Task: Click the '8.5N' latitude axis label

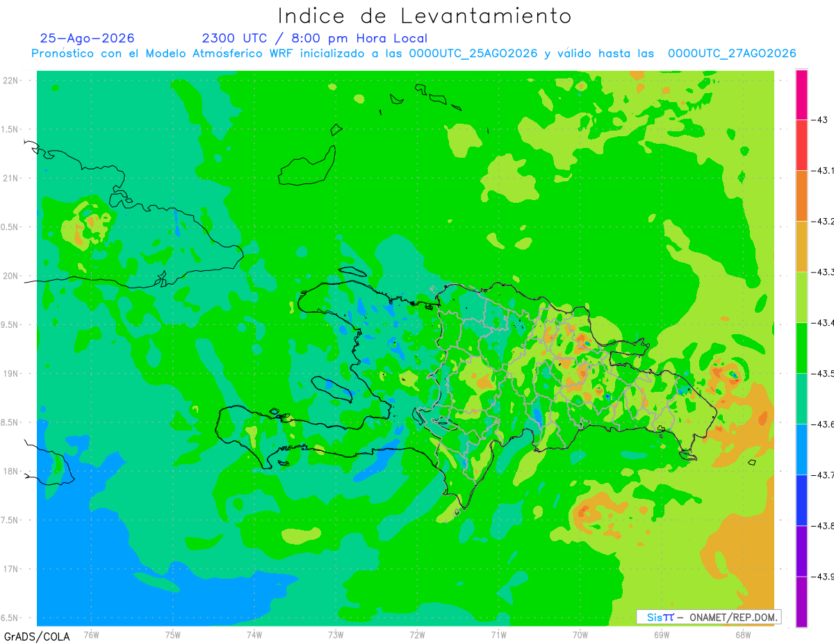Action: (10, 422)
